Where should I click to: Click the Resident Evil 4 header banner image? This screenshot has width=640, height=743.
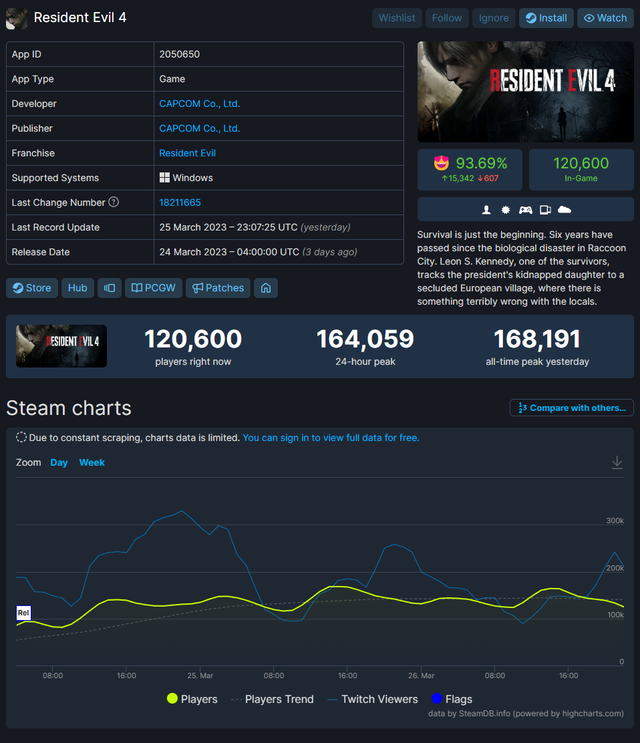(525, 92)
